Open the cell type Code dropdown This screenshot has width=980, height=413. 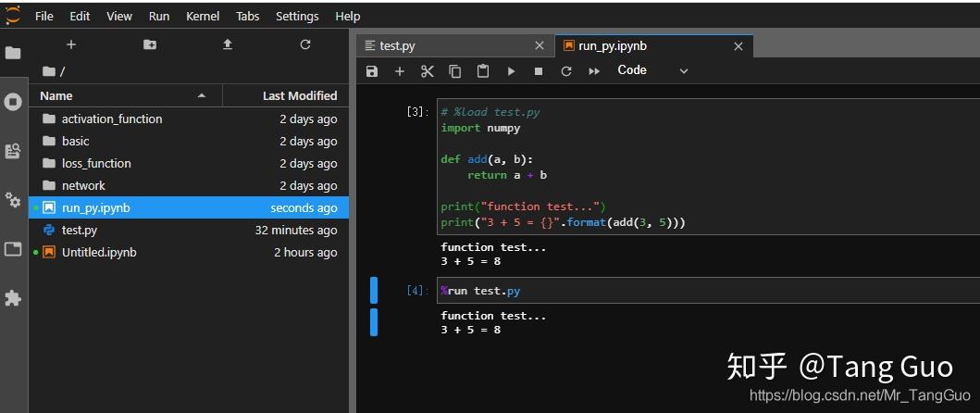[652, 70]
